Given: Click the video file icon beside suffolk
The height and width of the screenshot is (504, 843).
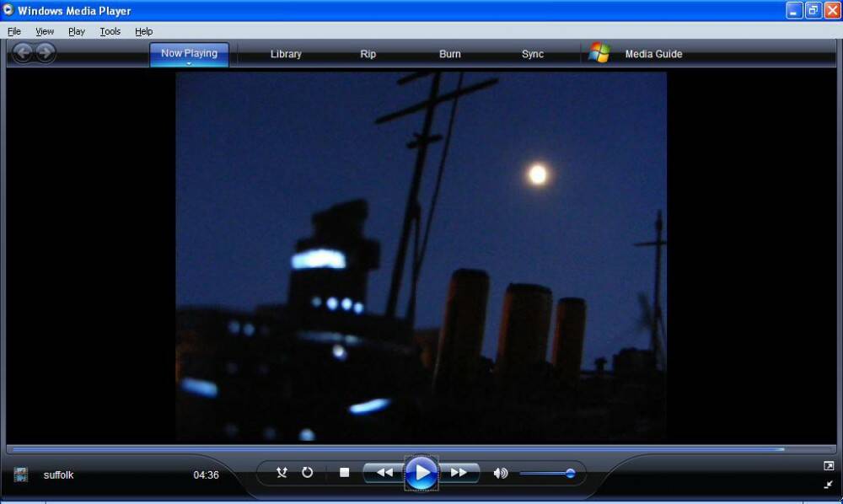Looking at the screenshot, I should (21, 475).
